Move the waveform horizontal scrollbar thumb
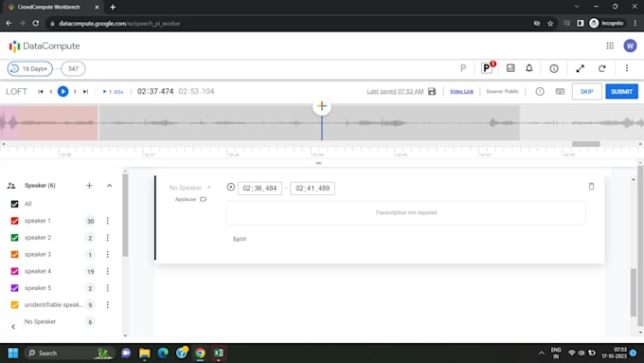Screen dimensions: 644x363 [x=585, y=144]
